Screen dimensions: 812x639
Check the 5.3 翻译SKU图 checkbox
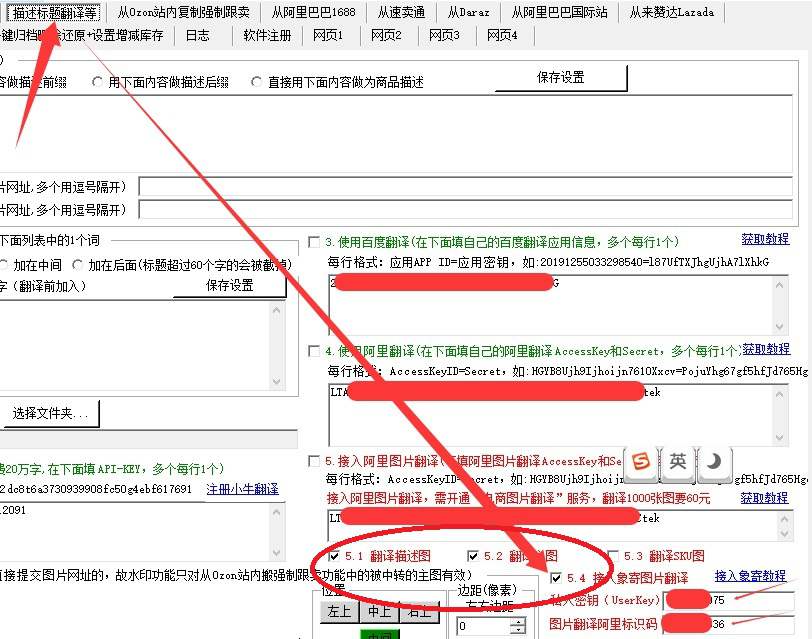click(x=611, y=556)
